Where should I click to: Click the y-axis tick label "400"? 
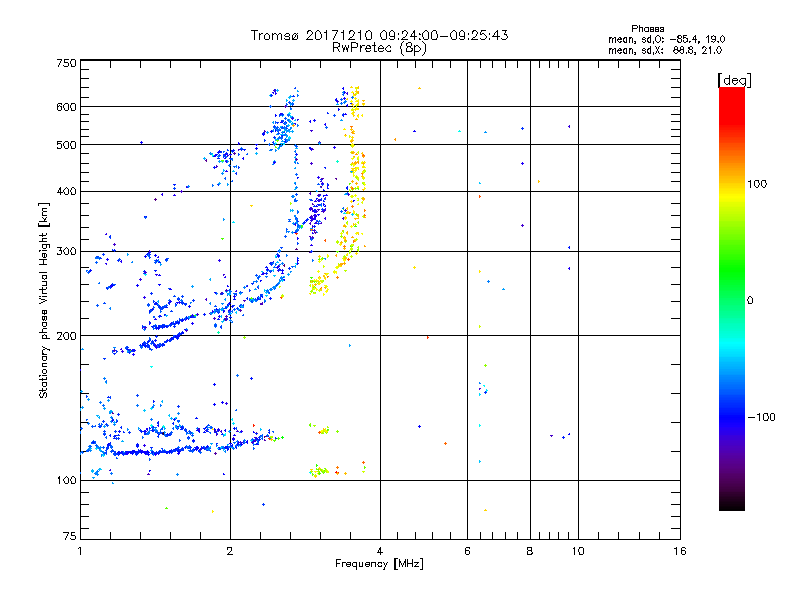tap(66, 191)
